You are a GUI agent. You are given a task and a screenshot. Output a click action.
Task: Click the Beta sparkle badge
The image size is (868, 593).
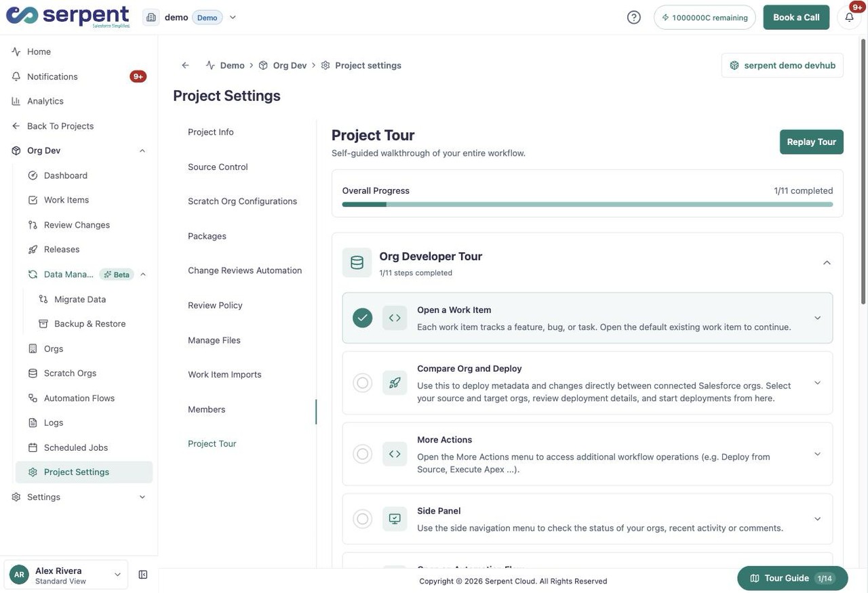pos(117,274)
